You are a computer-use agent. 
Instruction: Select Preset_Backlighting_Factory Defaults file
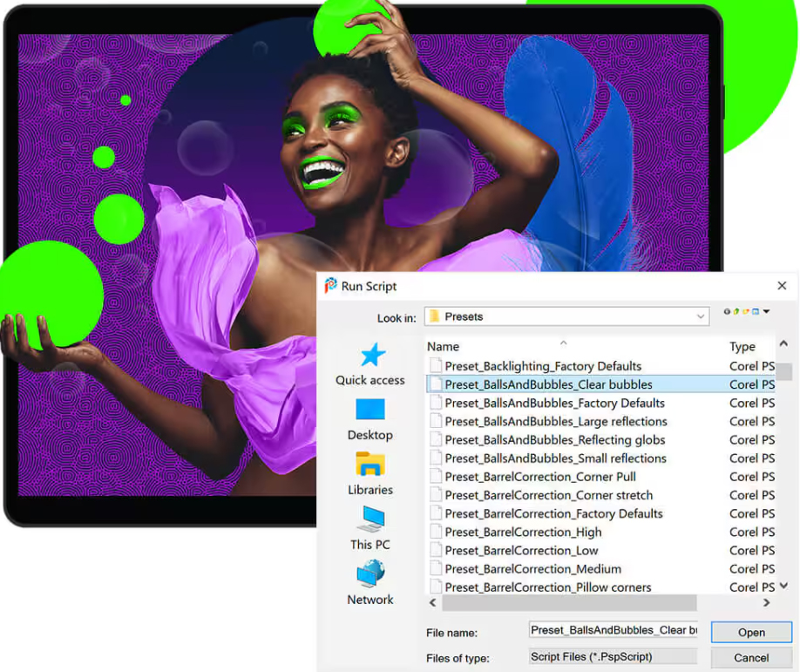pyautogui.click(x=543, y=366)
